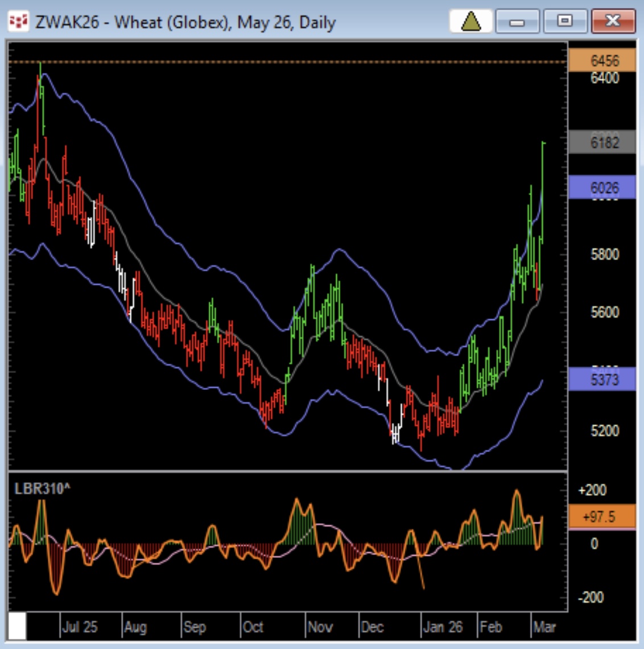Image resolution: width=644 pixels, height=649 pixels.
Task: Click the Oct marker on time axis
Action: pyautogui.click(x=253, y=627)
